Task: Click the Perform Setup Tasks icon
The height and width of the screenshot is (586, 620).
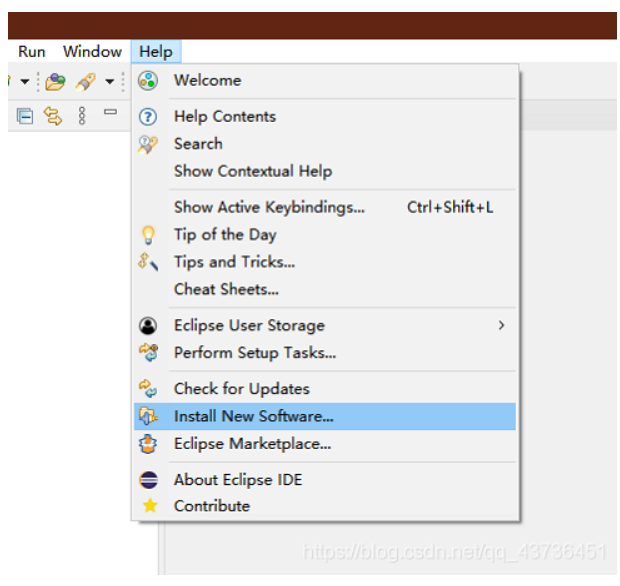Action: 148,353
